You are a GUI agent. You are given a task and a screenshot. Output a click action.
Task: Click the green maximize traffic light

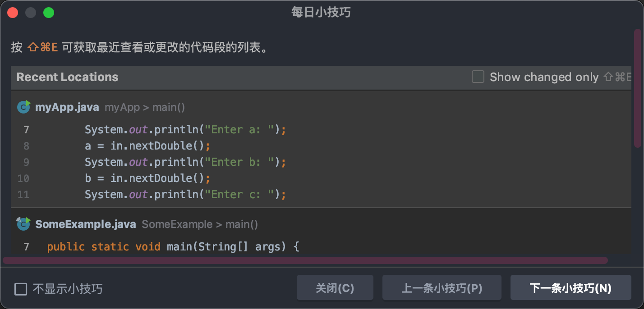(49, 12)
